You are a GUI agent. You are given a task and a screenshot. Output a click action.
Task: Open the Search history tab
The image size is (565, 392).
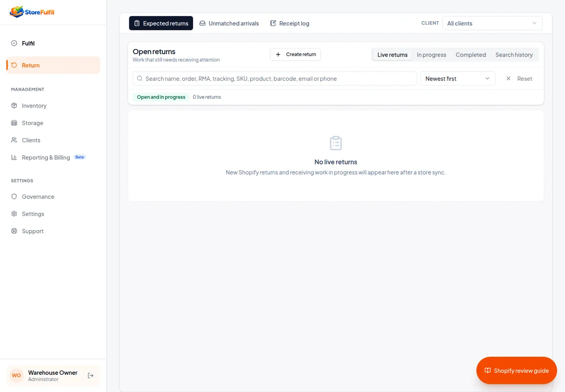coord(514,55)
